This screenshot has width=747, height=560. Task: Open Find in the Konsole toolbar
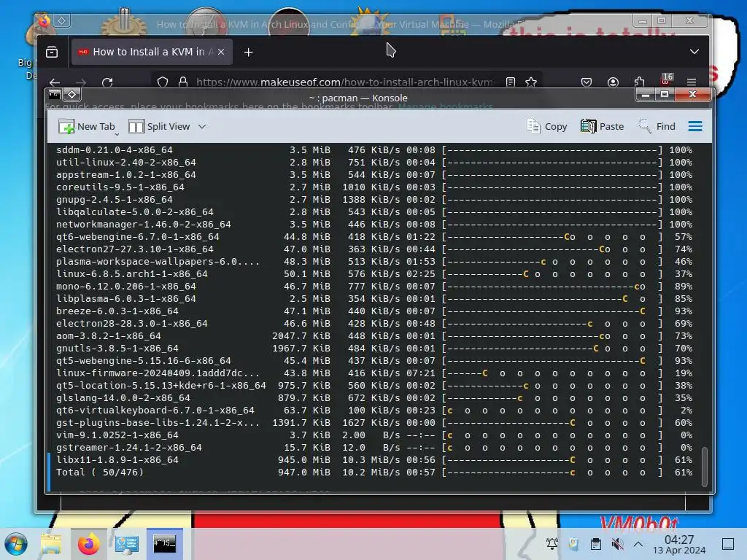[657, 127]
